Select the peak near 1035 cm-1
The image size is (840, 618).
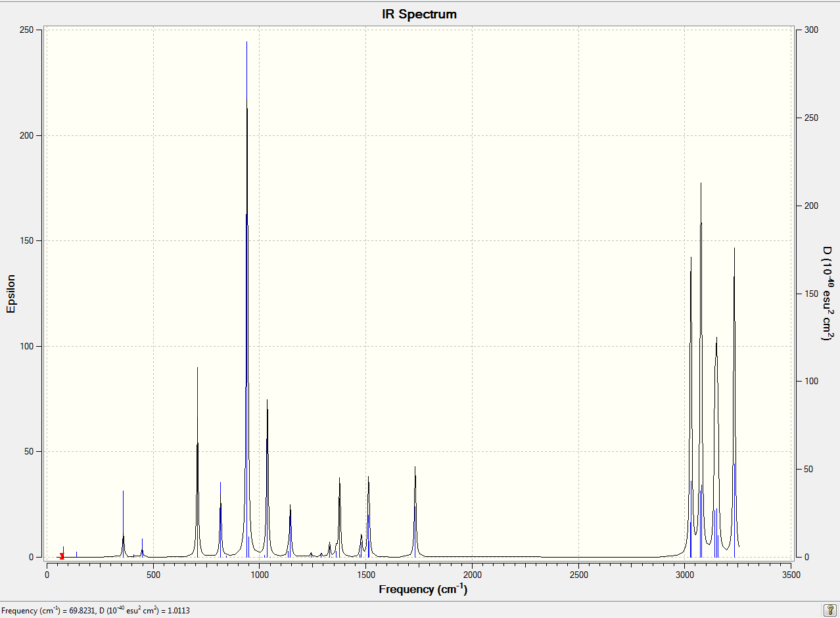pos(267,477)
